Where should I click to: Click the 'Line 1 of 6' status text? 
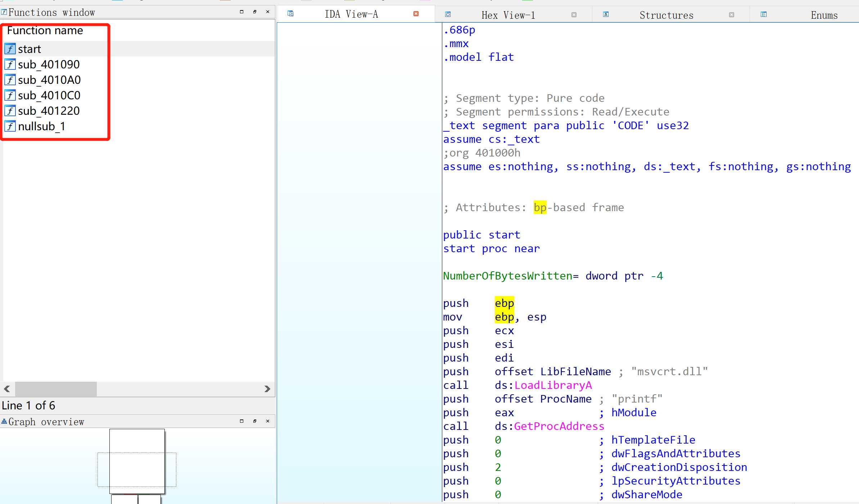click(x=28, y=406)
